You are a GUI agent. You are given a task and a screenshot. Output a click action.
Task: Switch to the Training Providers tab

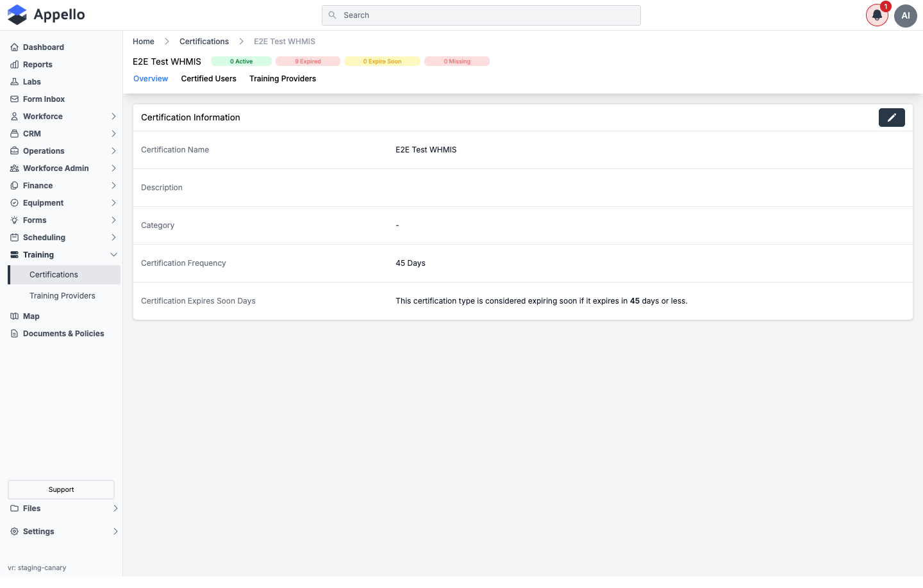(283, 79)
